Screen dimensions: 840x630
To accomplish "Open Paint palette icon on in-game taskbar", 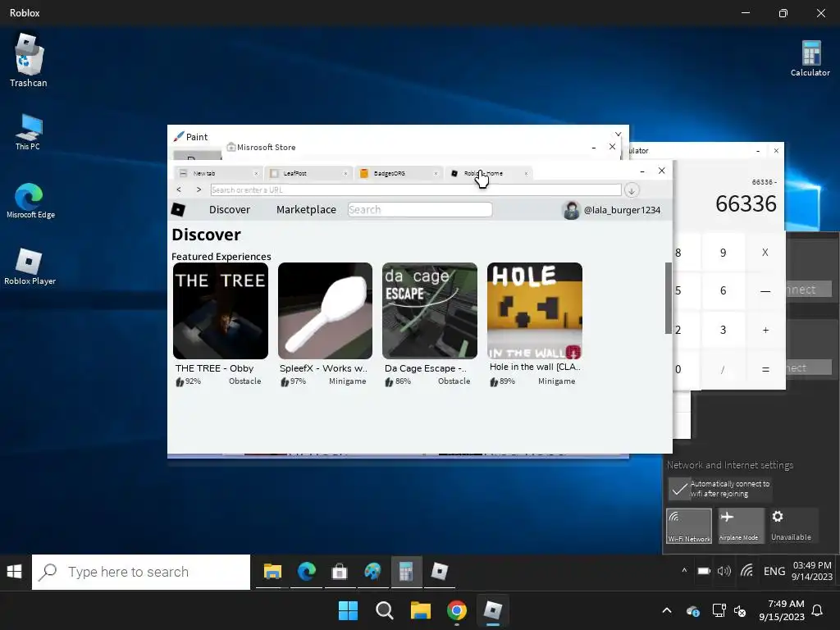I will click(372, 572).
